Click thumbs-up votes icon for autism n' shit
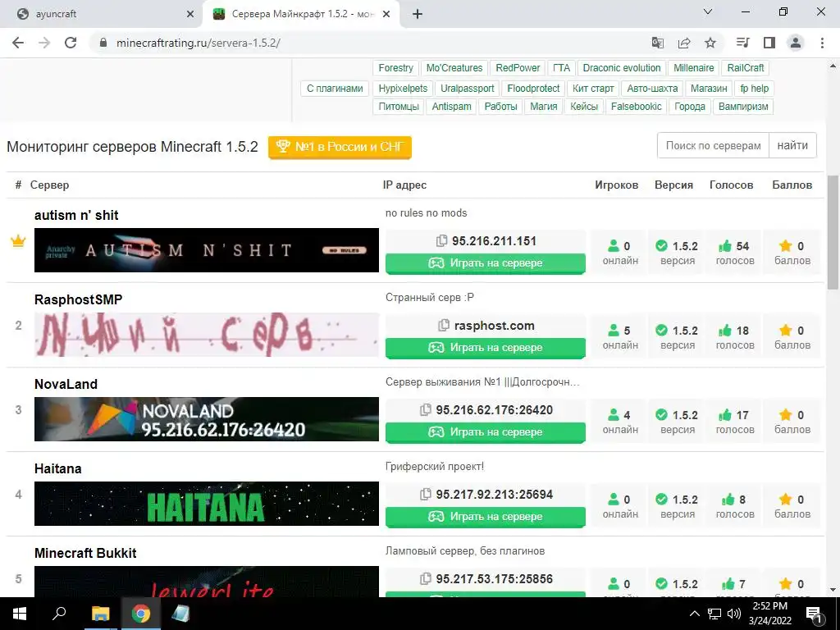 725,246
